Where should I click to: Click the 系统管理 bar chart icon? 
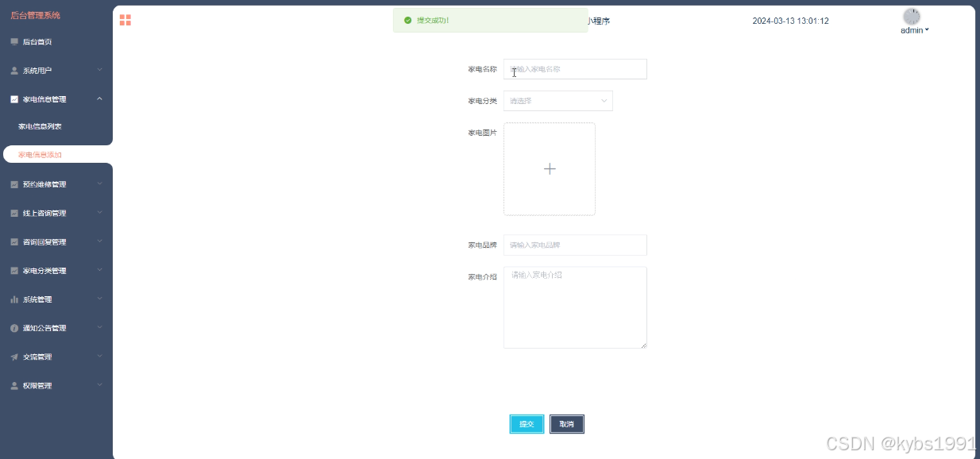point(14,299)
